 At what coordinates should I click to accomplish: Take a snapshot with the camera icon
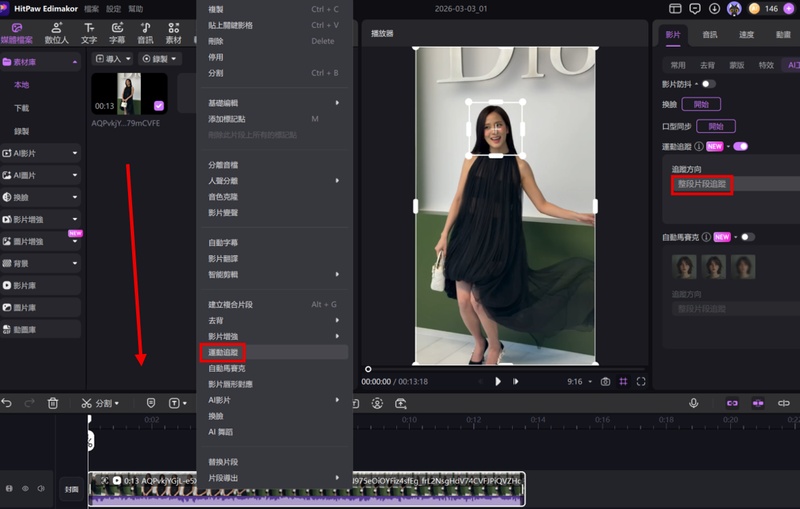[x=605, y=381]
